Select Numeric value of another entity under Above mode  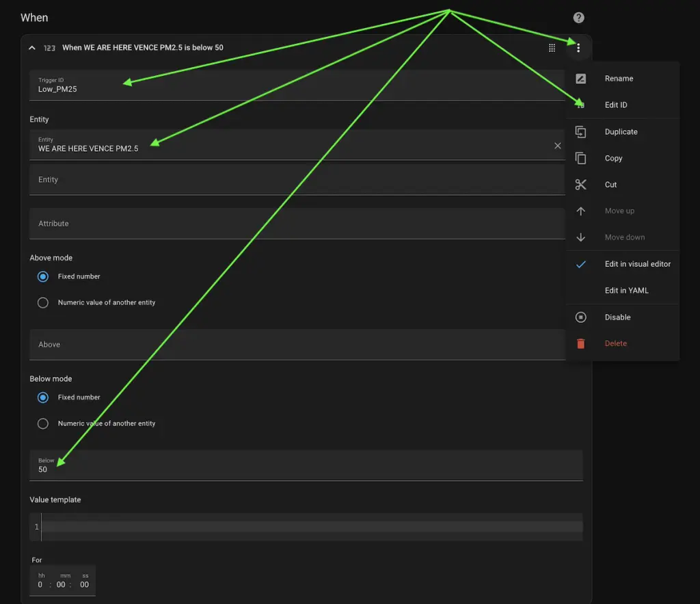coord(43,302)
